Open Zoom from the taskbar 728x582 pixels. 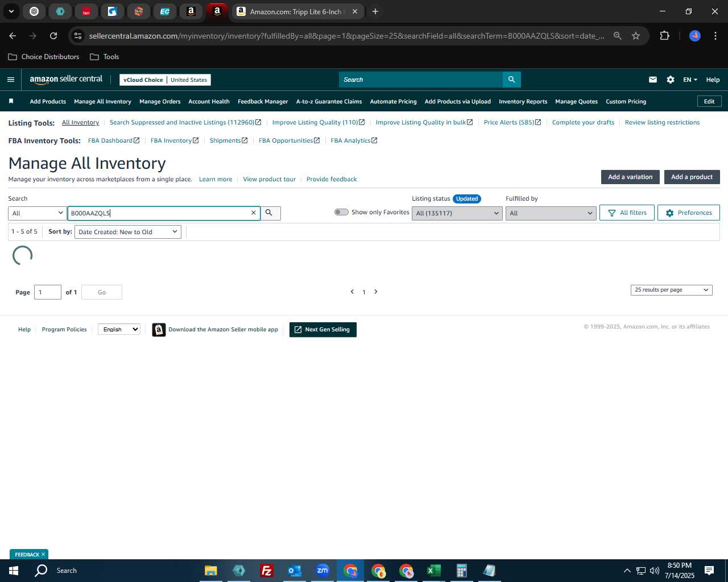tap(322, 571)
